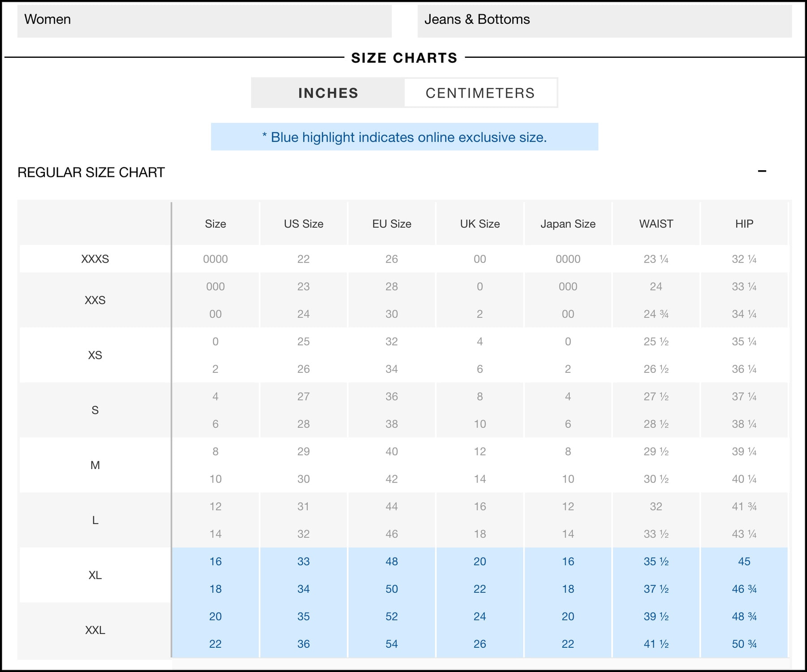Click the 23 ¼ waist measurement cell

[x=656, y=259]
